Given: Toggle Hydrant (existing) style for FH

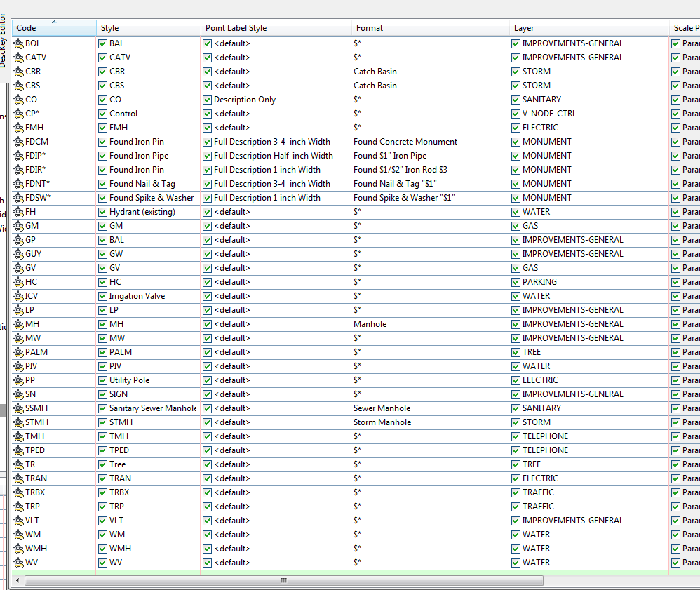Looking at the screenshot, I should click(102, 211).
